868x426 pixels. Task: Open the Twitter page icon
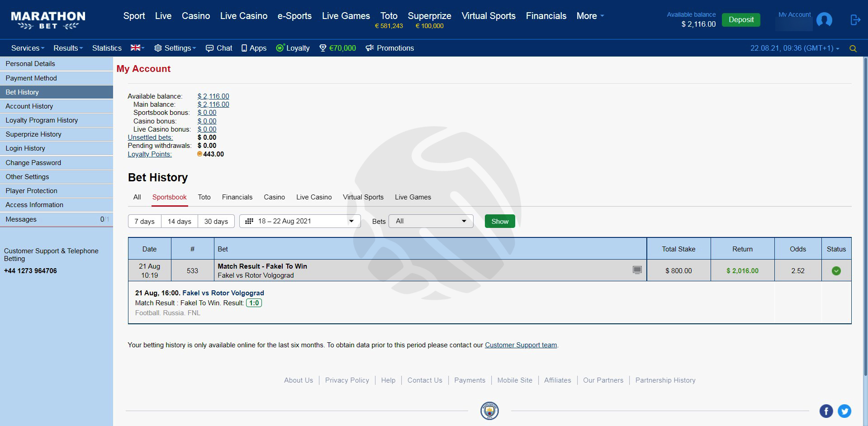[844, 411]
